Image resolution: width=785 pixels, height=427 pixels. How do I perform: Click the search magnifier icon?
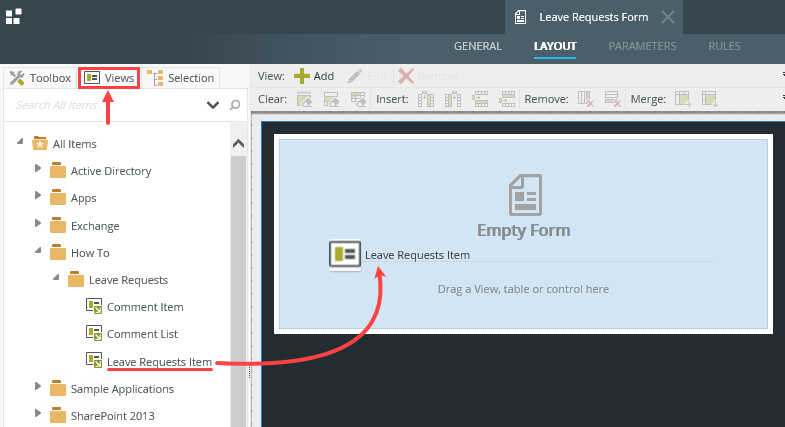tap(235, 104)
